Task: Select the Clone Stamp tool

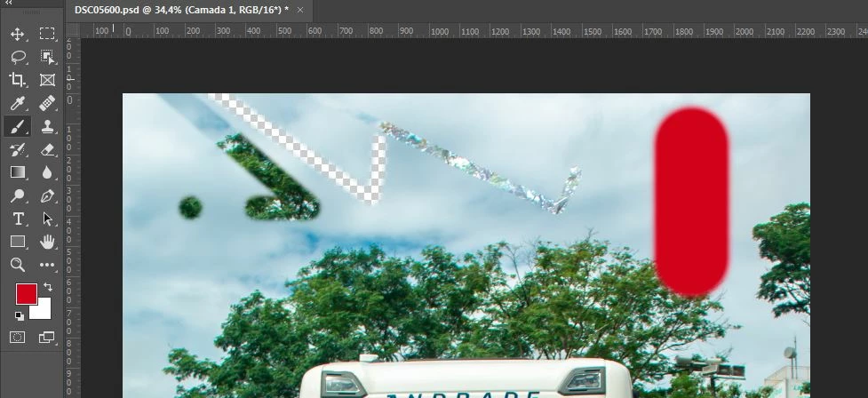Action: pyautogui.click(x=47, y=127)
